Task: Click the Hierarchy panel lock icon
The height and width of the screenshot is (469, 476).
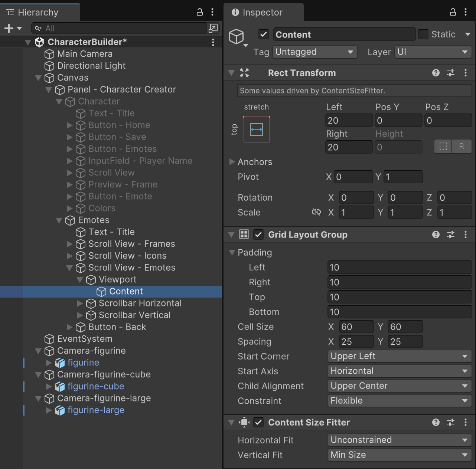Action: 200,12
